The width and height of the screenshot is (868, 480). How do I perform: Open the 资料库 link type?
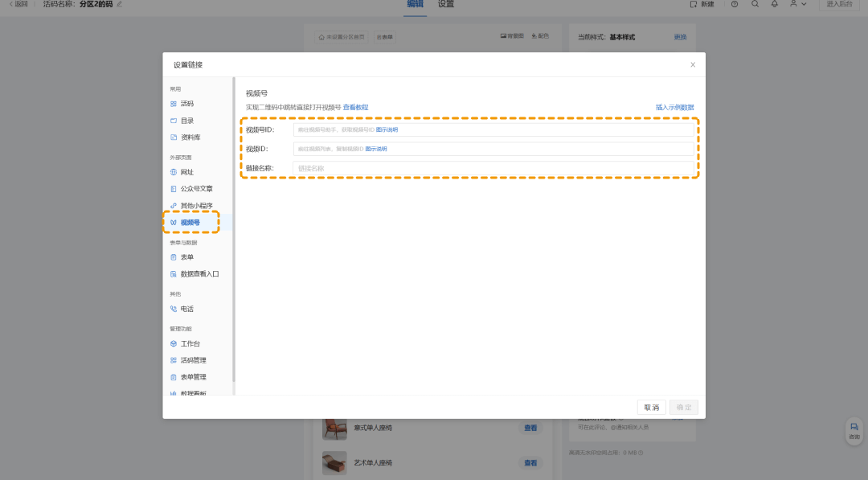pos(190,137)
